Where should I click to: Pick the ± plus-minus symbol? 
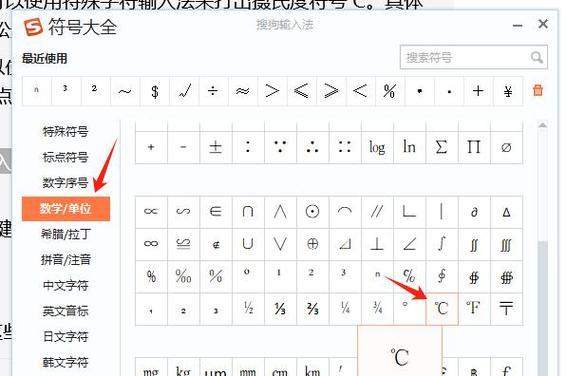coord(215,147)
